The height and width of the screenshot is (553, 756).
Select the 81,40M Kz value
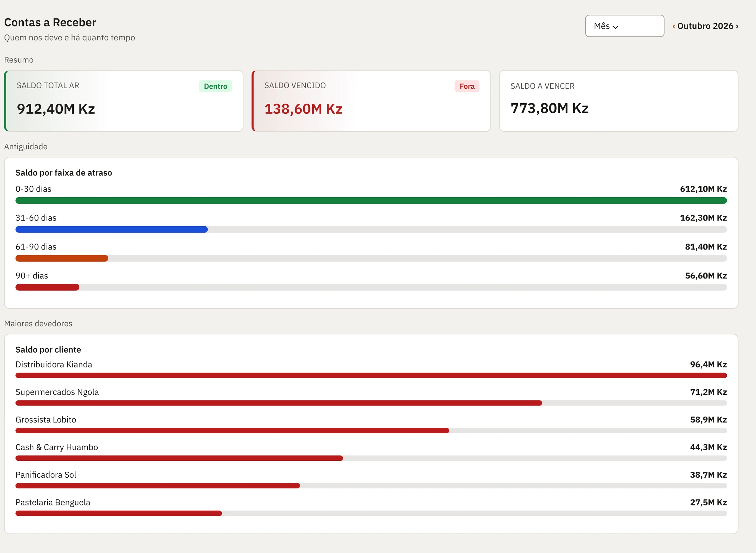point(706,247)
